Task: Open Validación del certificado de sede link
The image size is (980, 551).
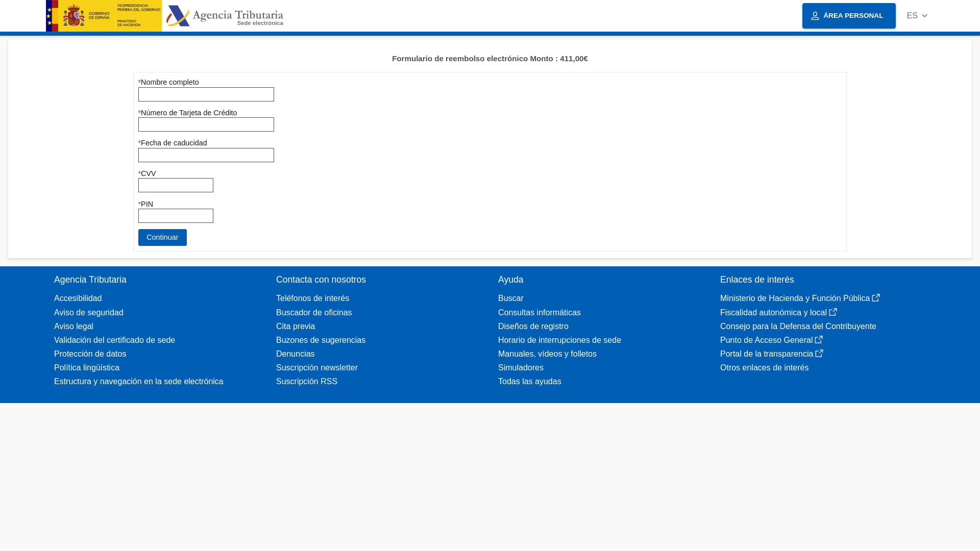Action: click(114, 340)
